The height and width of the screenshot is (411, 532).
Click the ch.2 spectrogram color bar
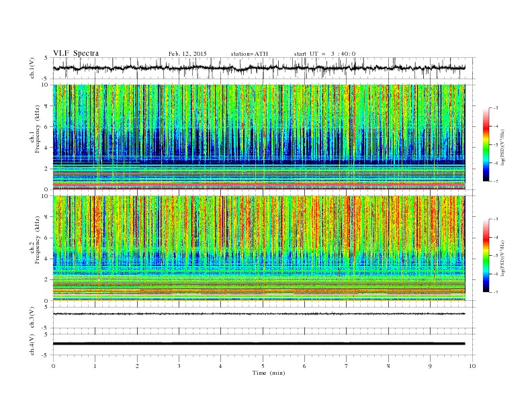click(x=486, y=255)
